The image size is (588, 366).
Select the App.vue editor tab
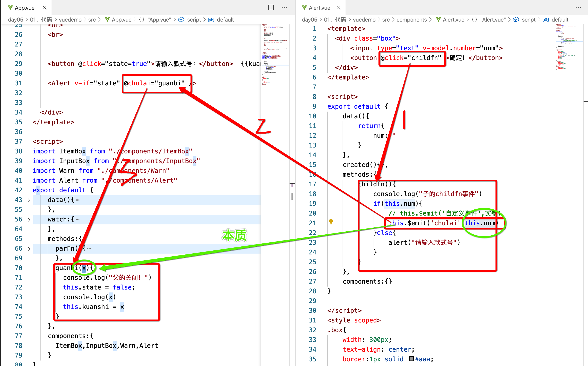click(x=24, y=8)
